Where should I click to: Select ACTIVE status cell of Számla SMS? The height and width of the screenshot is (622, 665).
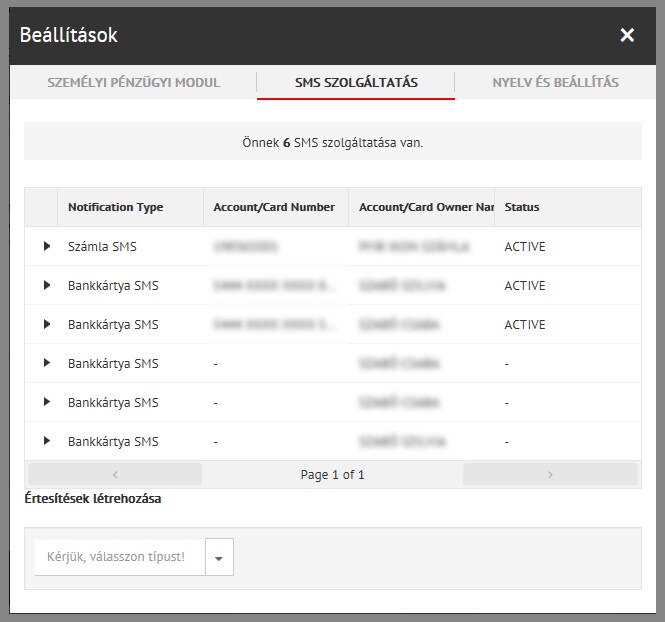(x=525, y=246)
